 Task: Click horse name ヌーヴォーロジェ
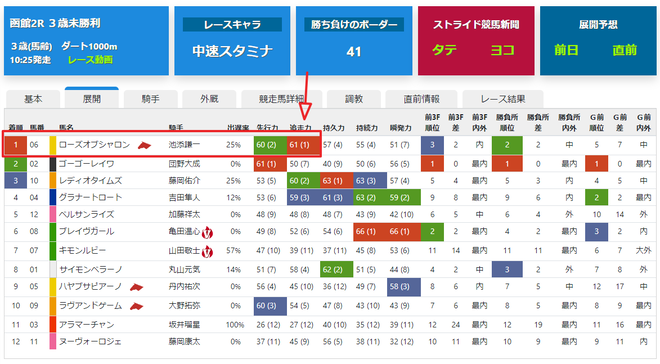90,341
